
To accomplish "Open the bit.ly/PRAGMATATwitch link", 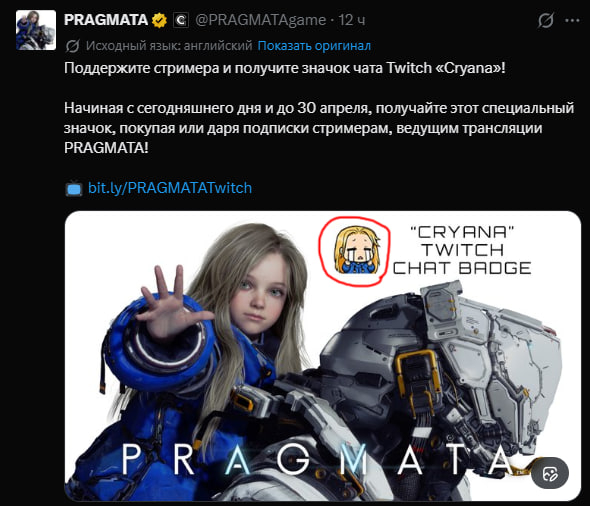I will [170, 188].
